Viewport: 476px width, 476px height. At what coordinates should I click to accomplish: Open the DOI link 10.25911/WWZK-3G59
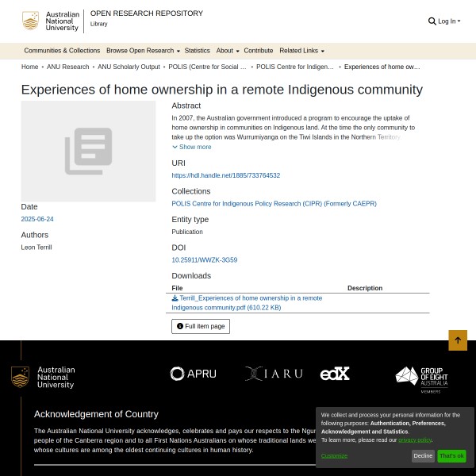tap(204, 259)
